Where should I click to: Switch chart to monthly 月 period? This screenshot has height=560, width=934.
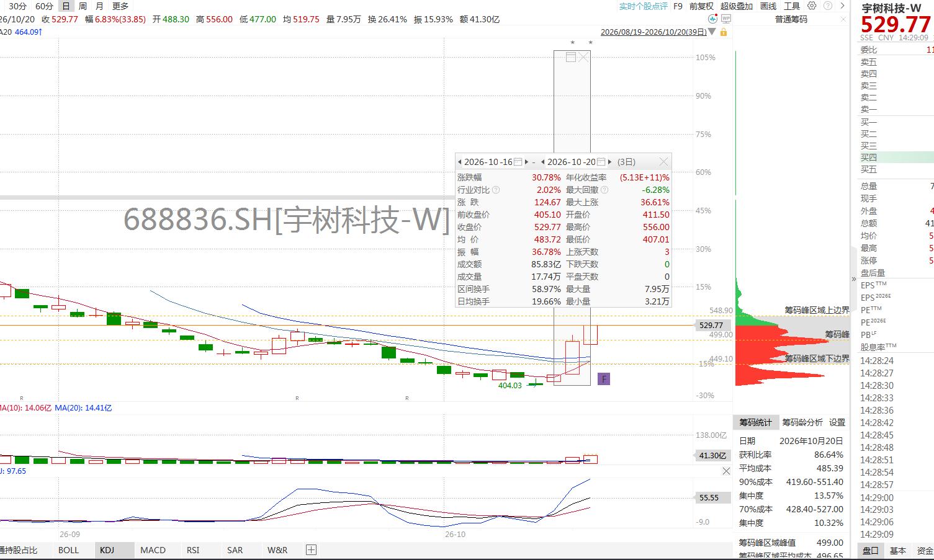(x=99, y=6)
